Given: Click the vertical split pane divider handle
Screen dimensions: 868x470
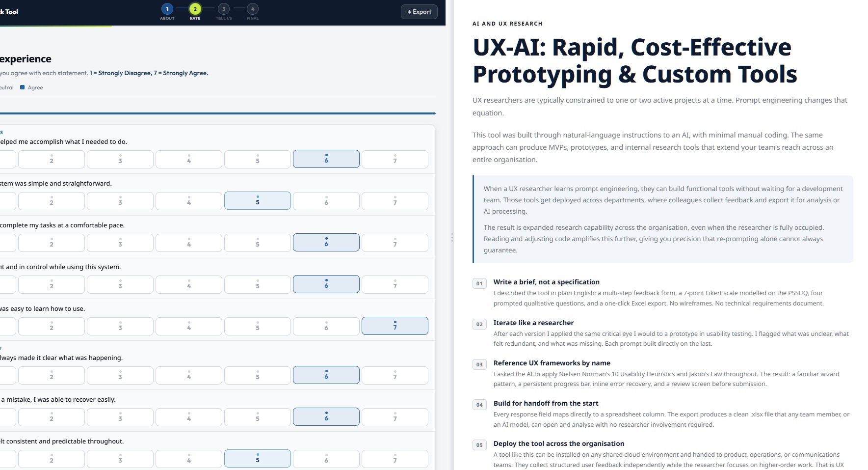Looking at the screenshot, I should (451, 238).
